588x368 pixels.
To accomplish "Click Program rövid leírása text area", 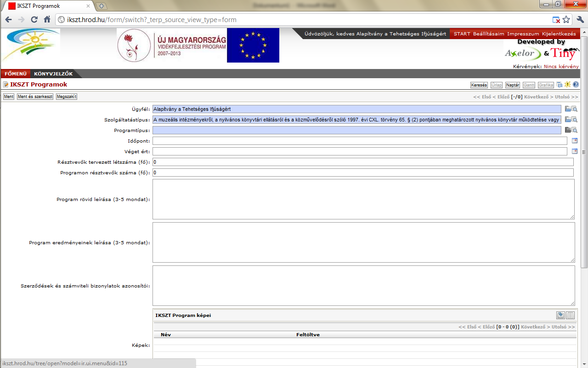I will [363, 199].
